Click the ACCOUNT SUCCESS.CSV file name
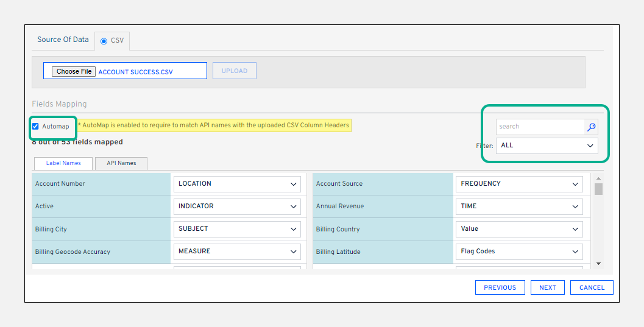 (x=135, y=72)
